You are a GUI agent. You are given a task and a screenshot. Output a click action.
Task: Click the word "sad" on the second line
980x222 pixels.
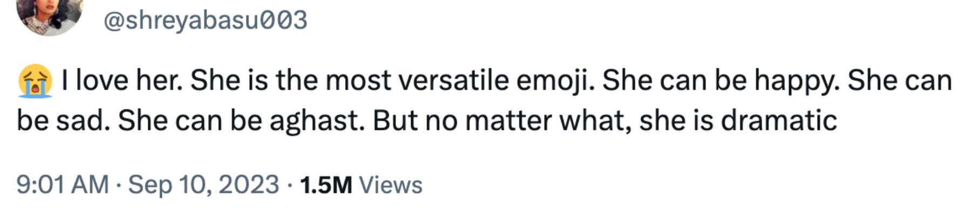pyautogui.click(x=83, y=121)
